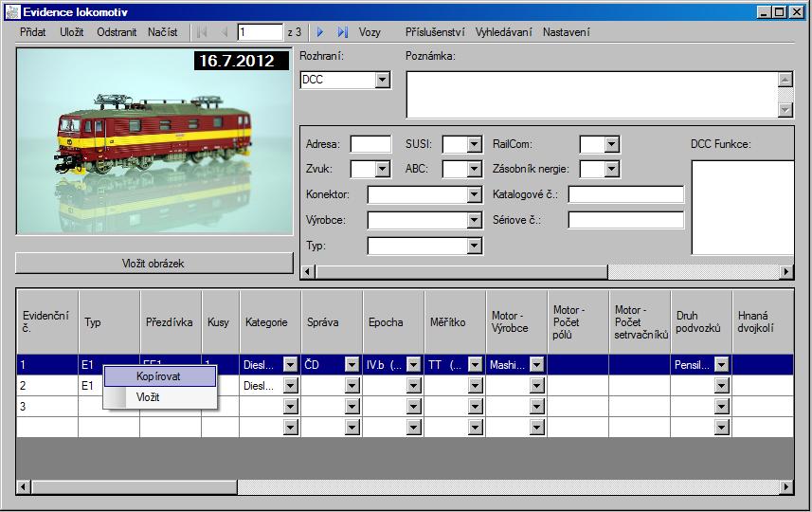
Task: Click Uložit in the toolbar
Action: pos(71,32)
